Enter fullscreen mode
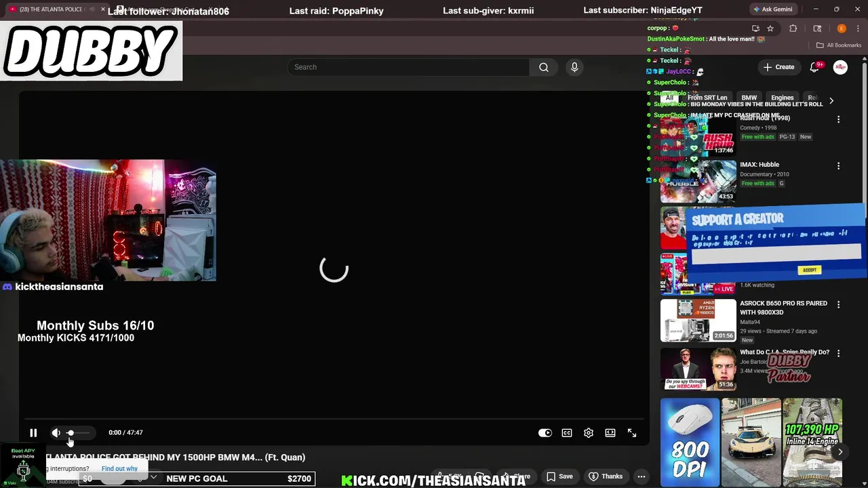The image size is (868, 488). (632, 432)
